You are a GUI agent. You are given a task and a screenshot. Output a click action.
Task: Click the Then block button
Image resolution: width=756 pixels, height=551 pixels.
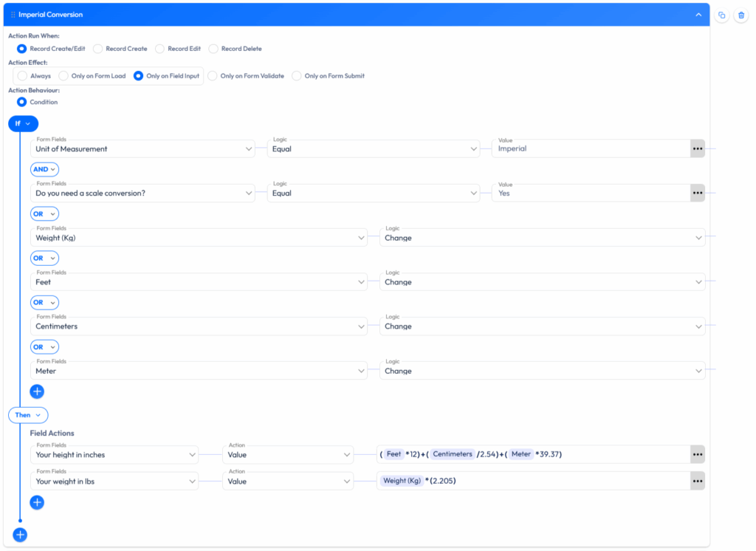(x=28, y=415)
